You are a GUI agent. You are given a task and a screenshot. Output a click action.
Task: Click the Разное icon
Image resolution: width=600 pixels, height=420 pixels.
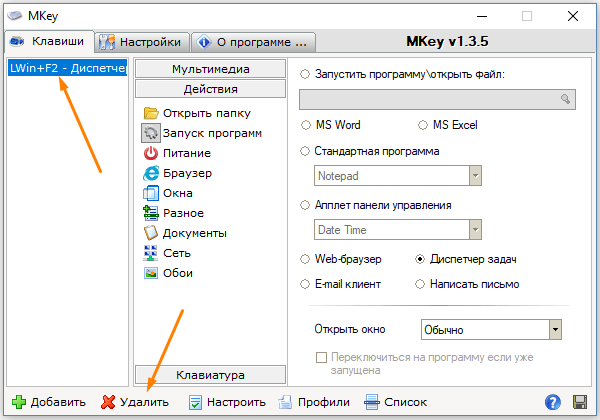[x=151, y=213]
